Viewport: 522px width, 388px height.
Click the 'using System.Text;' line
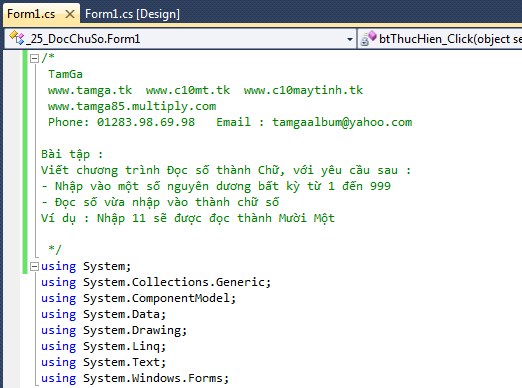pyautogui.click(x=103, y=362)
